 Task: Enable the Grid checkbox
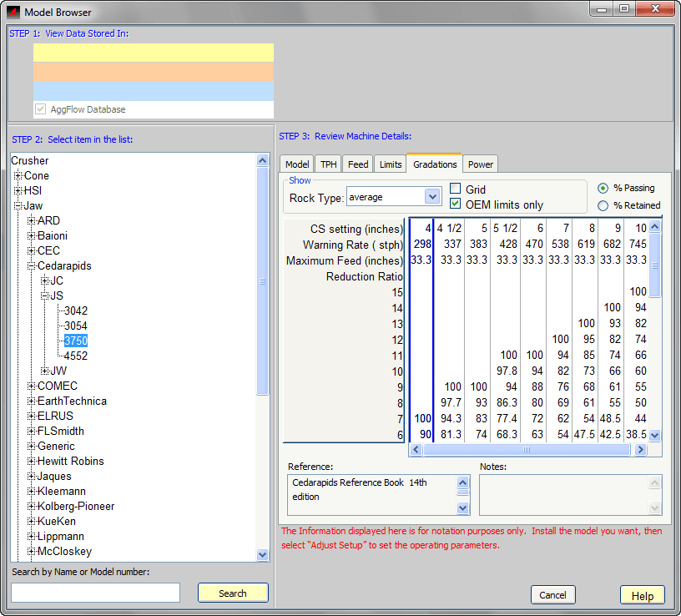coord(456,189)
